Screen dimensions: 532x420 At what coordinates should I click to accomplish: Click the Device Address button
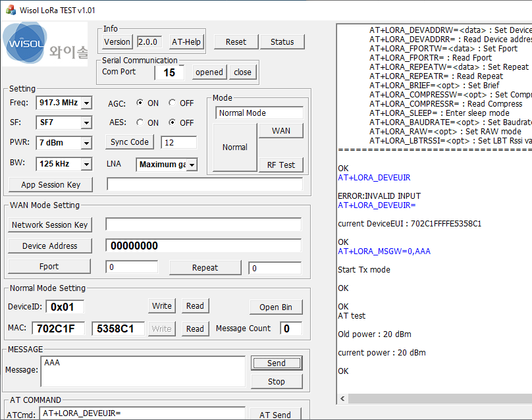pos(50,246)
